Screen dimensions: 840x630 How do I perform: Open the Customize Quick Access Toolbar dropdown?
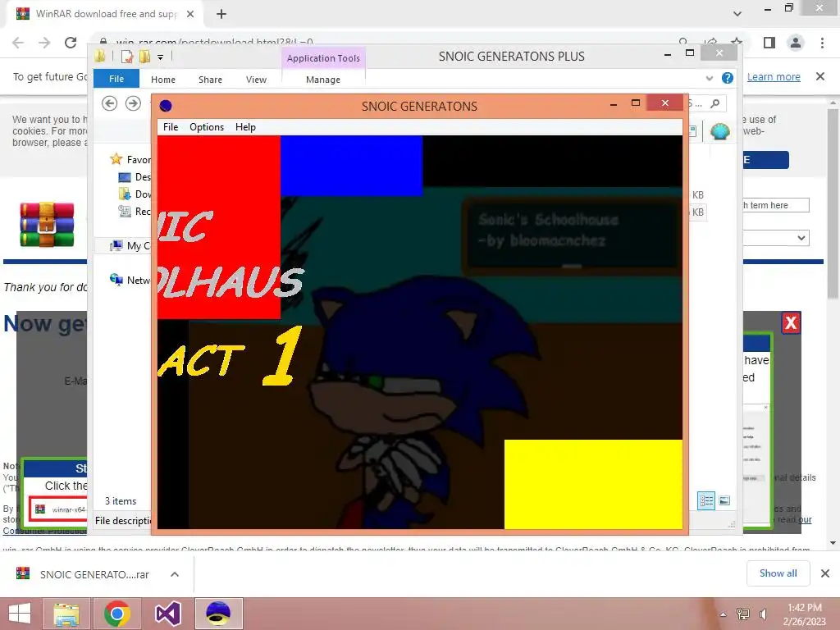pyautogui.click(x=160, y=57)
